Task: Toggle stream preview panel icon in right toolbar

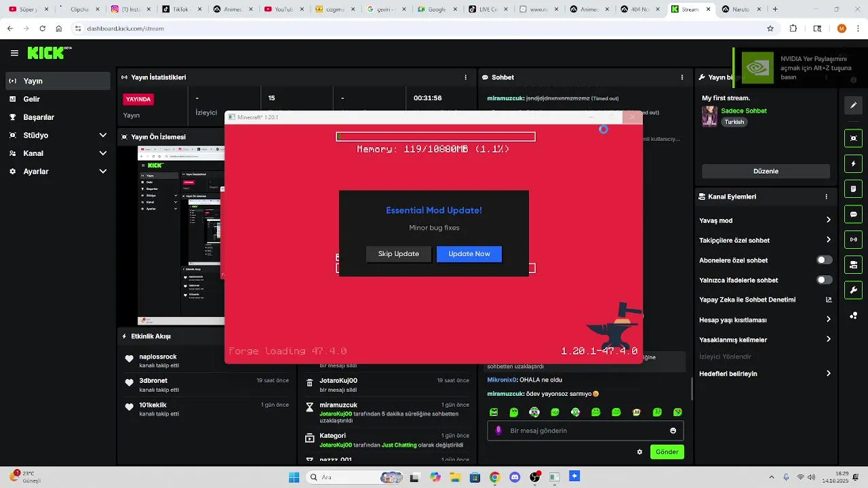Action: coord(853,138)
